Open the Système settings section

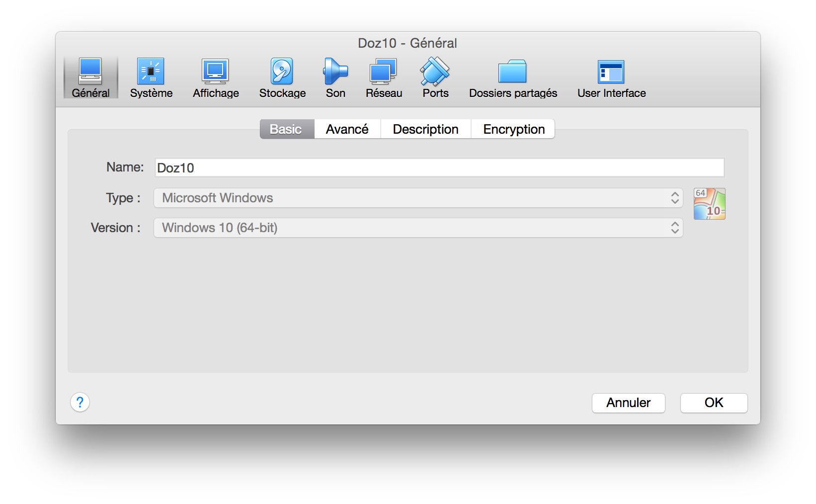(x=151, y=78)
